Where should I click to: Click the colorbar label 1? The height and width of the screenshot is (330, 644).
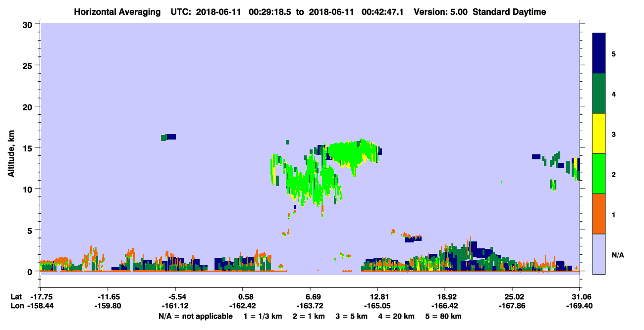click(614, 215)
